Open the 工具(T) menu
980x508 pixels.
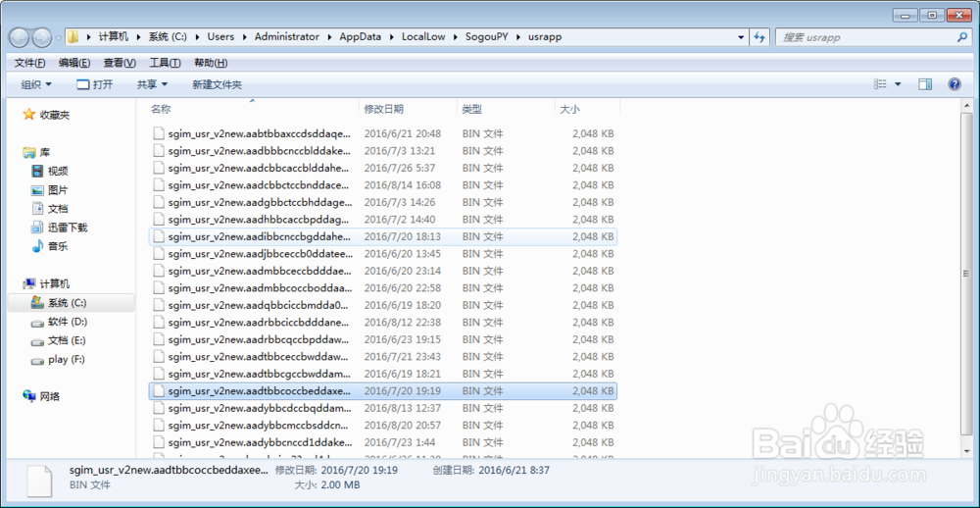[165, 63]
